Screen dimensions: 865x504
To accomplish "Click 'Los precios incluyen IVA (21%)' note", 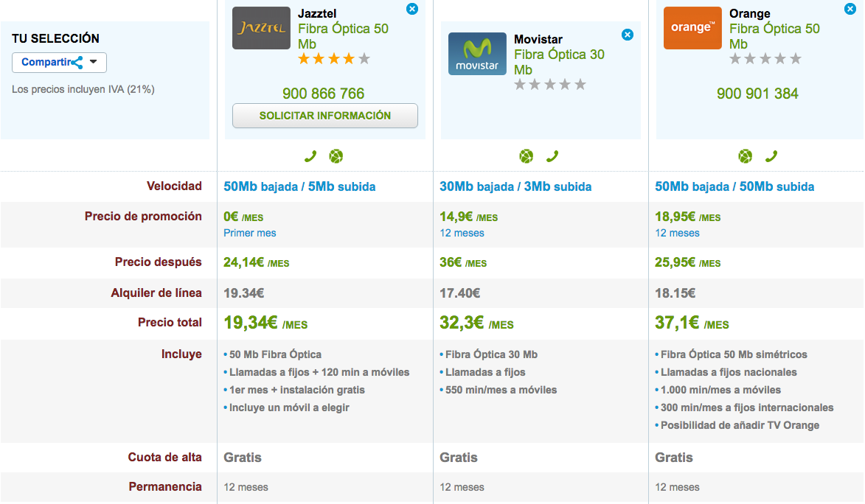I will coord(83,89).
